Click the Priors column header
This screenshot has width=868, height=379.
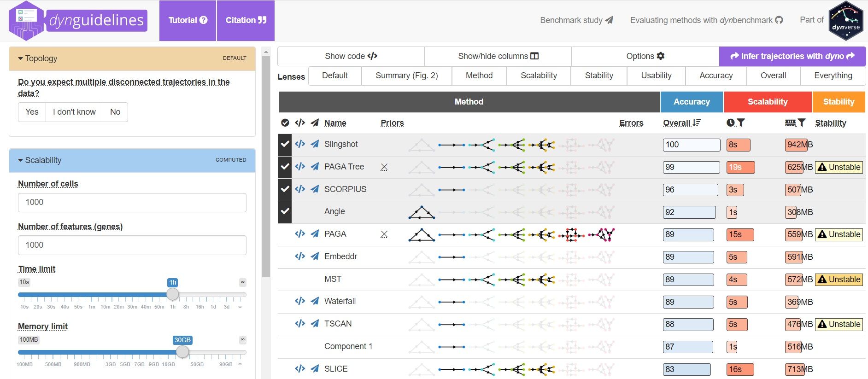click(x=392, y=123)
